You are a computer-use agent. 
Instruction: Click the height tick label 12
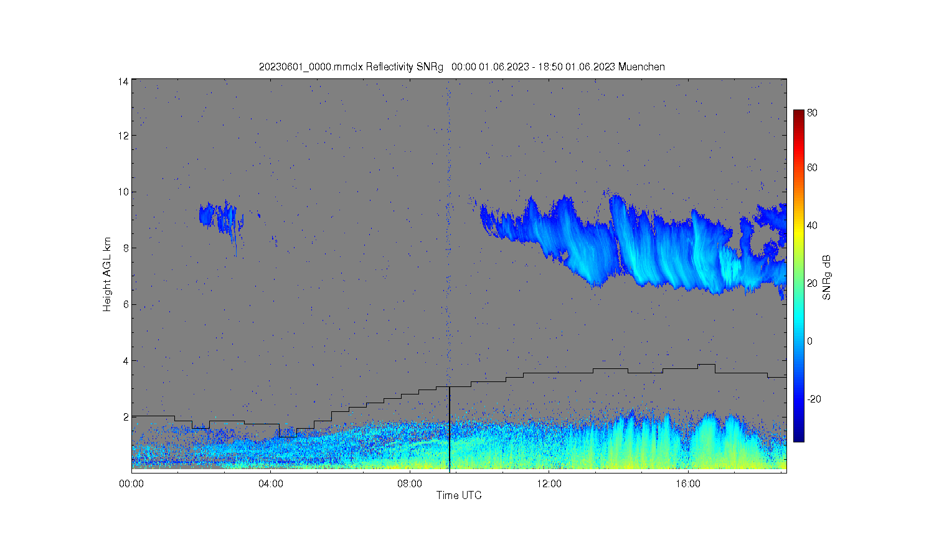click(123, 136)
